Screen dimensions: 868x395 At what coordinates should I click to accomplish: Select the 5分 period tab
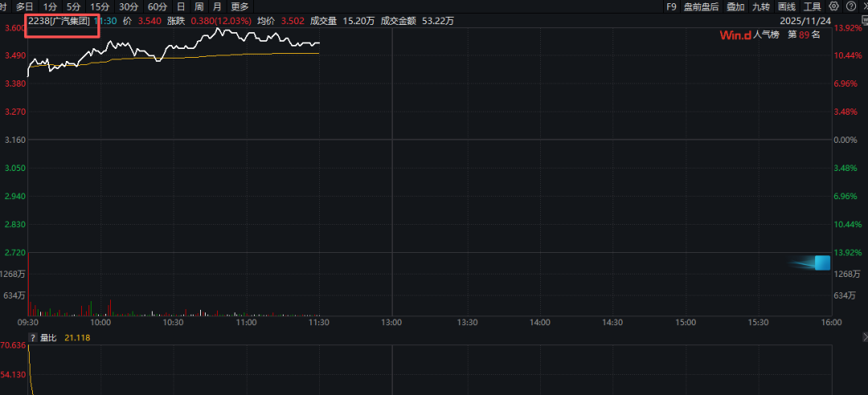(x=74, y=6)
